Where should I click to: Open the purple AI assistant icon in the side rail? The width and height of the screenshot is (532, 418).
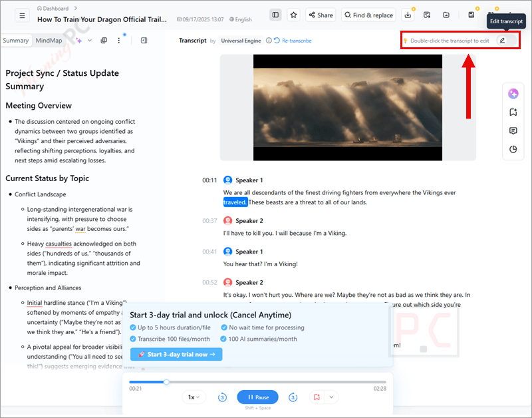coord(513,93)
